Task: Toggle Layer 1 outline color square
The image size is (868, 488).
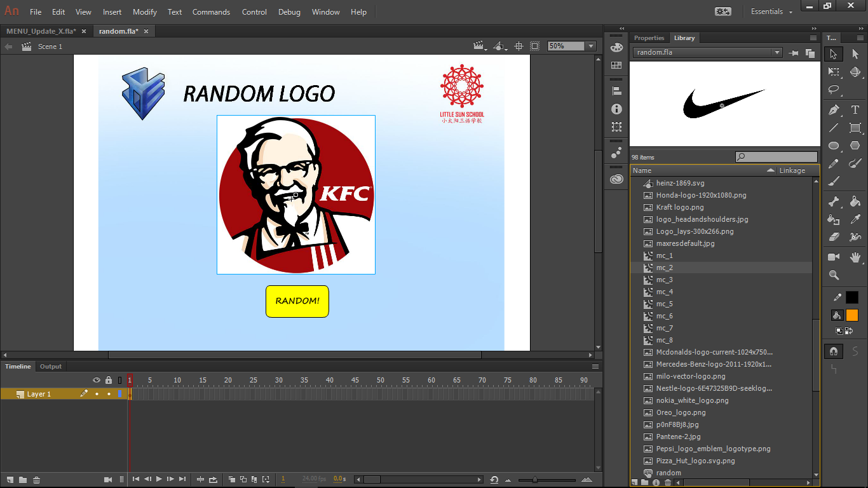Action: pos(119,394)
